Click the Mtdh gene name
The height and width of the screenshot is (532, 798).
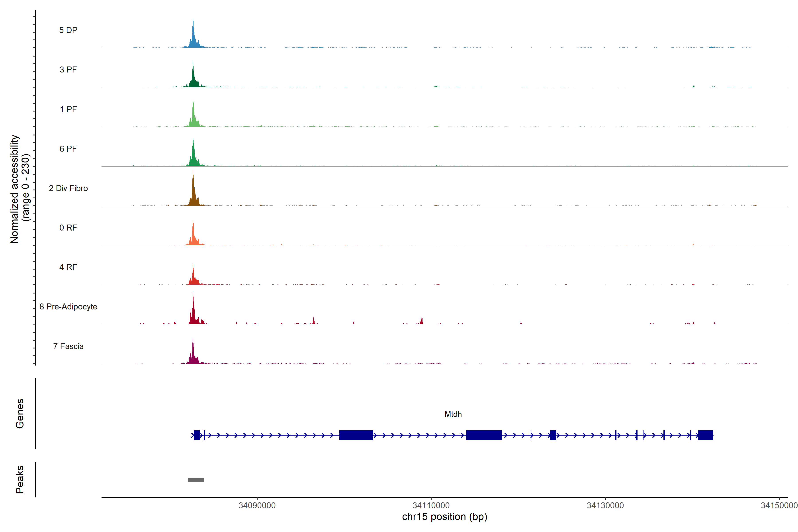pos(453,414)
